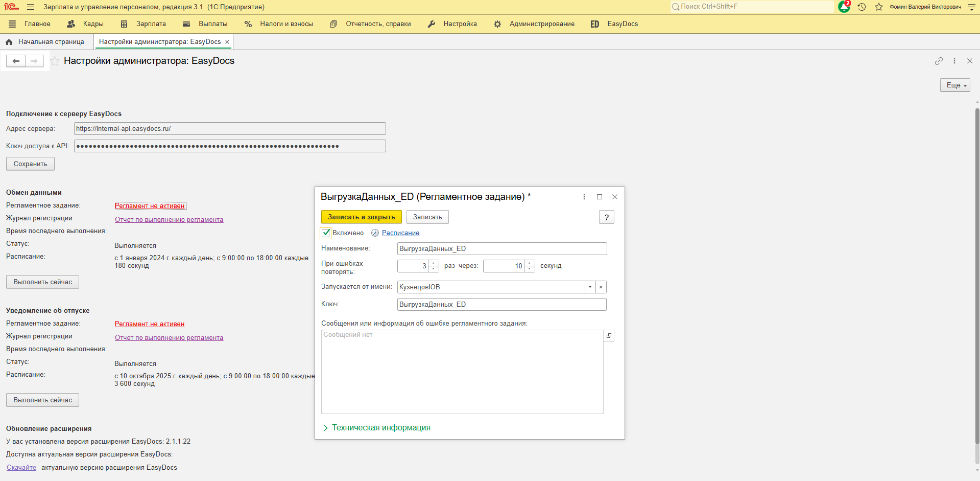Go back with the left arrow button
Screen dimensions: 980x481
click(16, 61)
